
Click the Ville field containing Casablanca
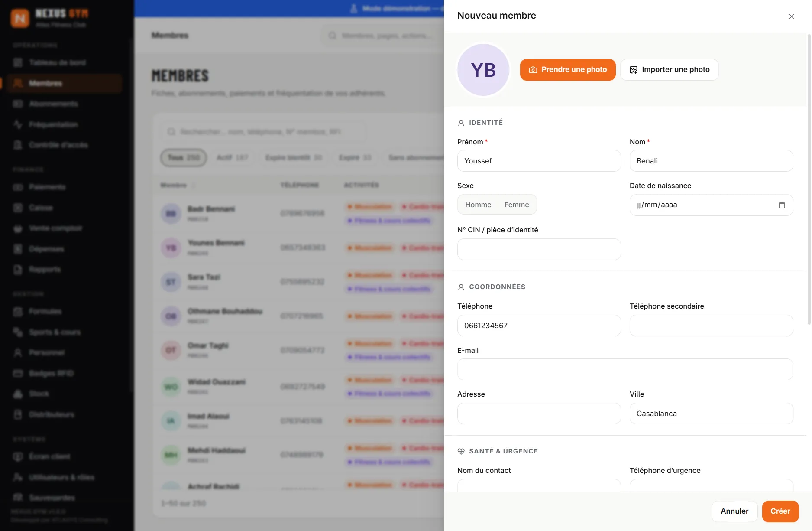coord(711,414)
